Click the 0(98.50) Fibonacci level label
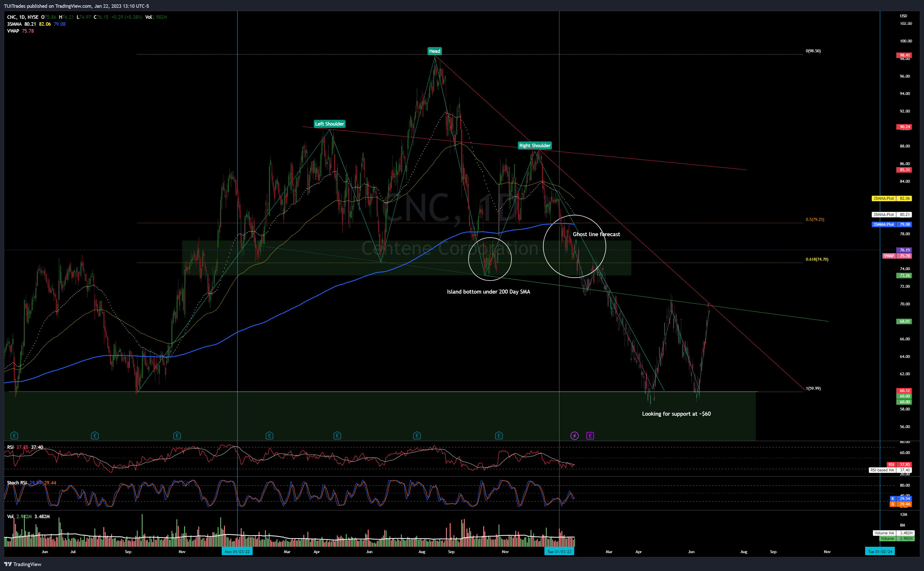 pos(813,51)
